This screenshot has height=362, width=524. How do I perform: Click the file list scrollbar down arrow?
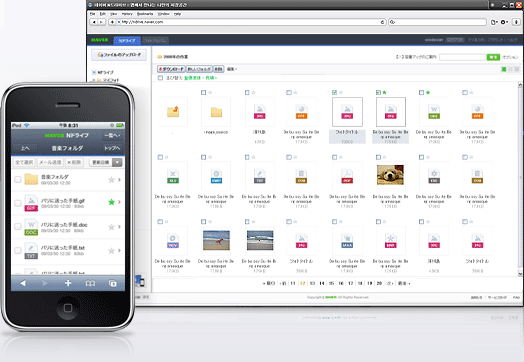[520, 274]
